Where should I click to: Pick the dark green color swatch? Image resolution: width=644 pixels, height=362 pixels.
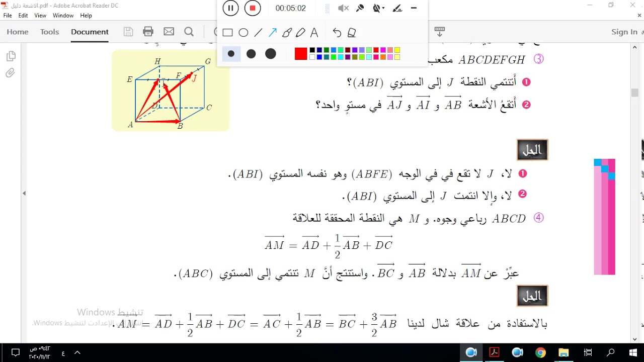click(x=327, y=50)
